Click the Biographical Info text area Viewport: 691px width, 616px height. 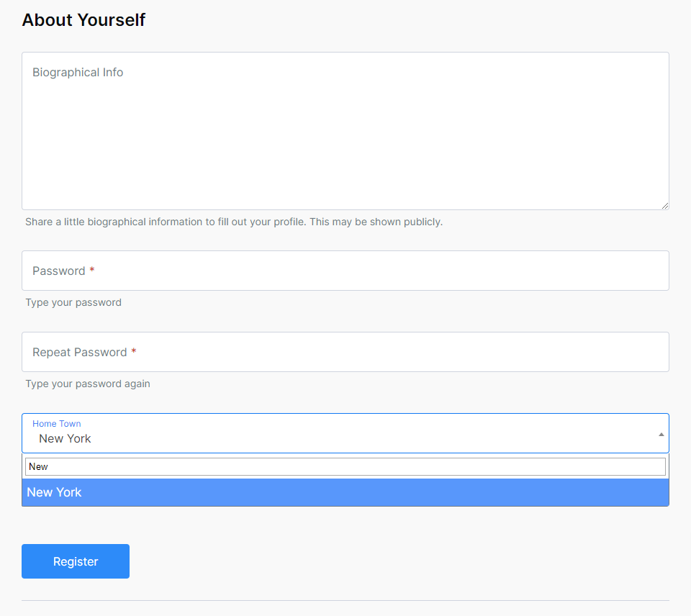coord(345,131)
